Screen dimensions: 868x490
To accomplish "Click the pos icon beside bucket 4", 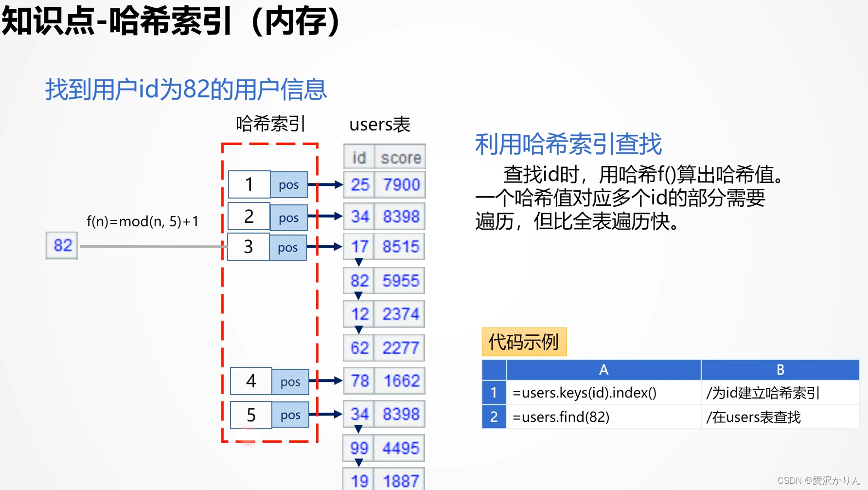I will coord(290,382).
